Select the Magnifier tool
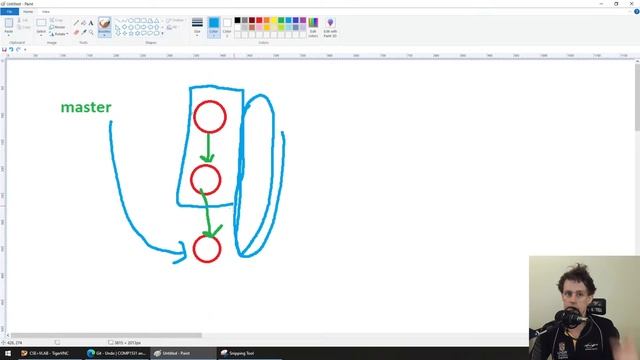Image resolution: width=640 pixels, height=360 pixels. 91,32
